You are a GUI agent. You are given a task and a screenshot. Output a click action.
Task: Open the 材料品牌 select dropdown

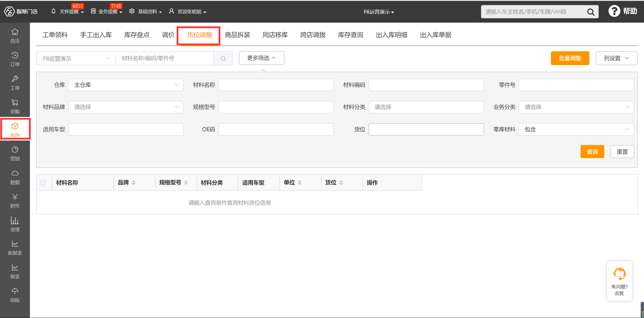pyautogui.click(x=126, y=107)
